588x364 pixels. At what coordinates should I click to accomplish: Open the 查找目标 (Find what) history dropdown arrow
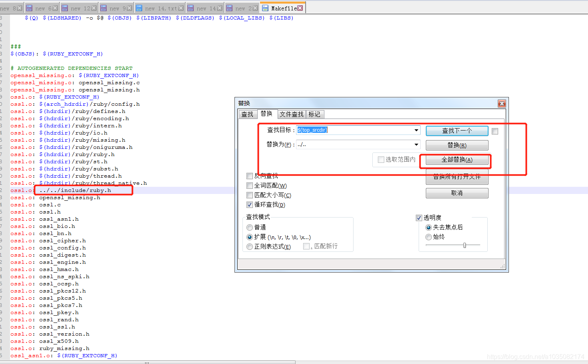416,130
